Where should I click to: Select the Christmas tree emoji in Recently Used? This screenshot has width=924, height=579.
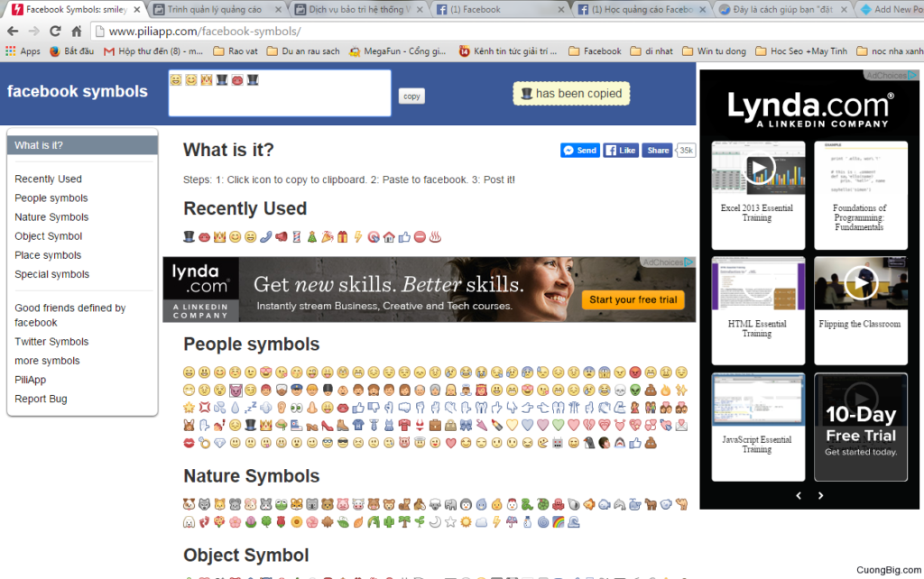pos(311,237)
